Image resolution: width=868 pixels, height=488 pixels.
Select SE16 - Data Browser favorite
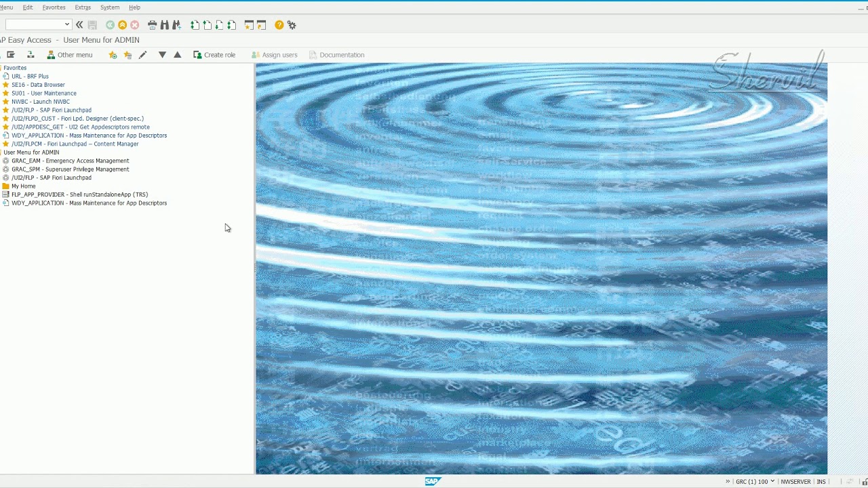(38, 85)
